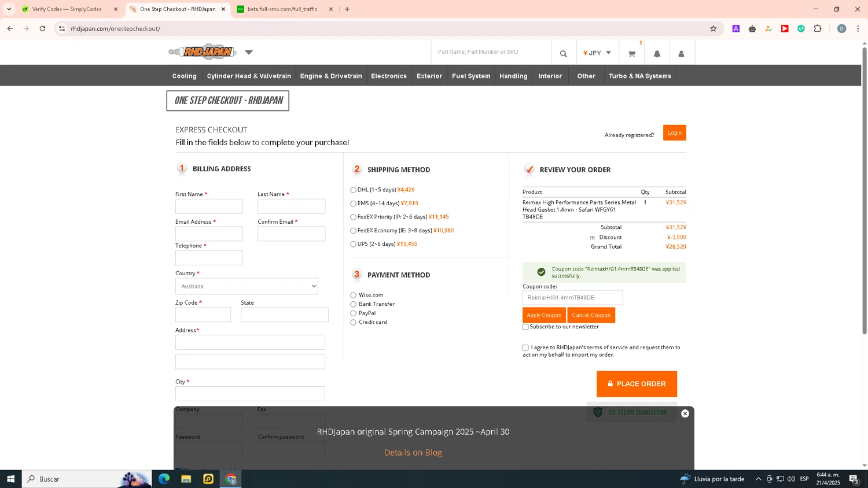868x488 pixels.
Task: Click the RHDJapan logo
Action: pos(203,52)
